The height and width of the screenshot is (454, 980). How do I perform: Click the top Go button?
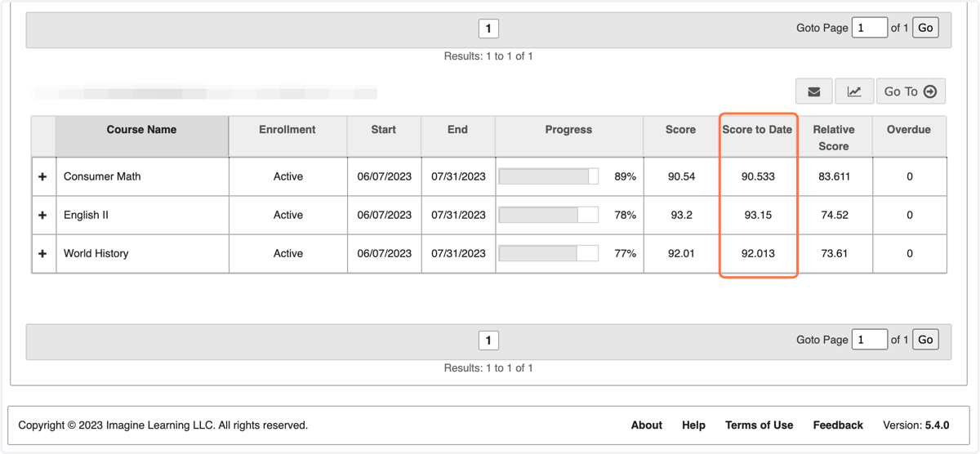point(925,28)
